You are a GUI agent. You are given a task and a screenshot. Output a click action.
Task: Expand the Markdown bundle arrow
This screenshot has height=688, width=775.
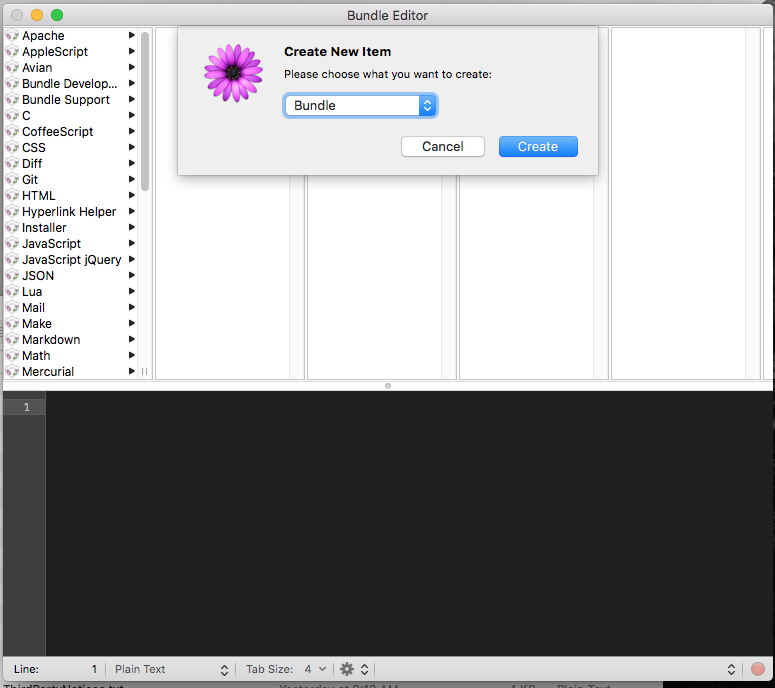click(x=131, y=339)
